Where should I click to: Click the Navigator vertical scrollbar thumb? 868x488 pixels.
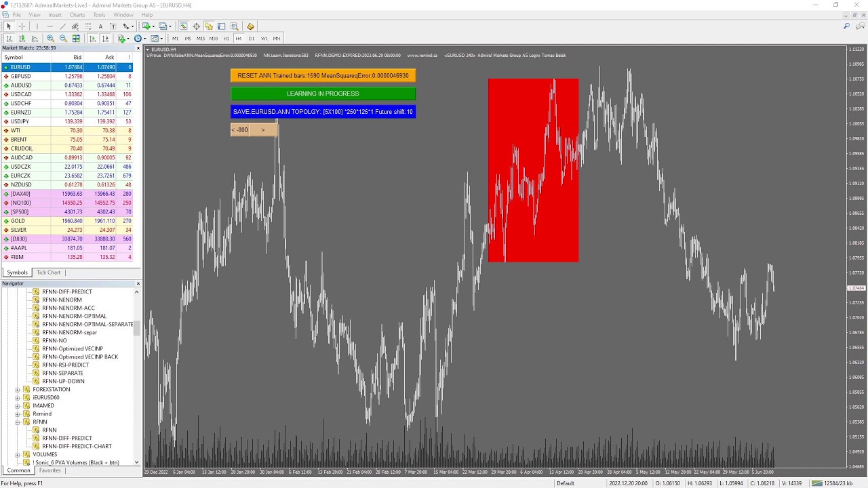click(137, 329)
